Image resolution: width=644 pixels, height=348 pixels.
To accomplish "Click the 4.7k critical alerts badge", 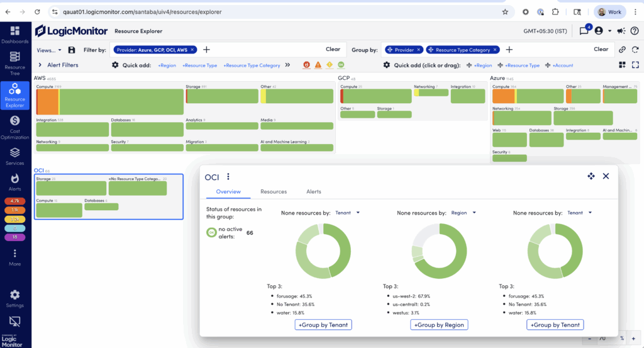I will point(15,201).
